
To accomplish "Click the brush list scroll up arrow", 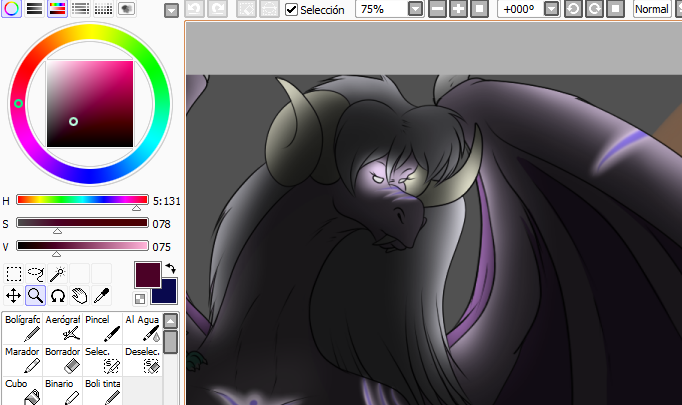I will 170,321.
